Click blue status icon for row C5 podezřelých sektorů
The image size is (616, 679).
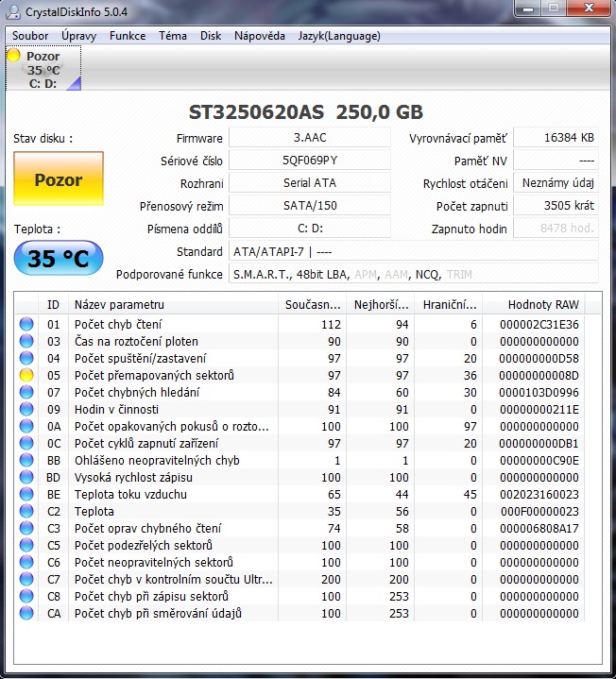[26, 545]
